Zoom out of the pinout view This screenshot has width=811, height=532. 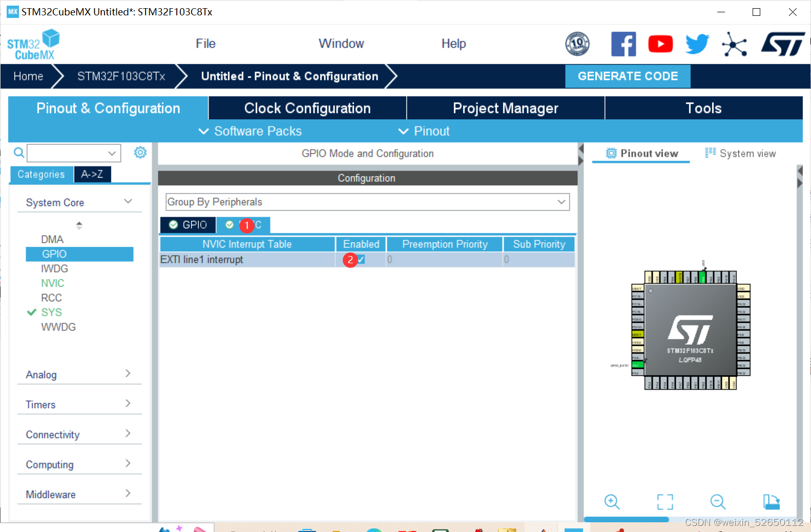pos(718,502)
